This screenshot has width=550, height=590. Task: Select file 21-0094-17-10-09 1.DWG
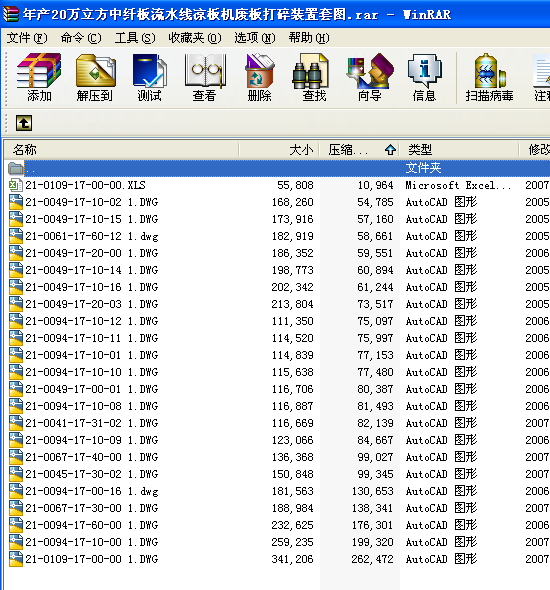pyautogui.click(x=92, y=440)
